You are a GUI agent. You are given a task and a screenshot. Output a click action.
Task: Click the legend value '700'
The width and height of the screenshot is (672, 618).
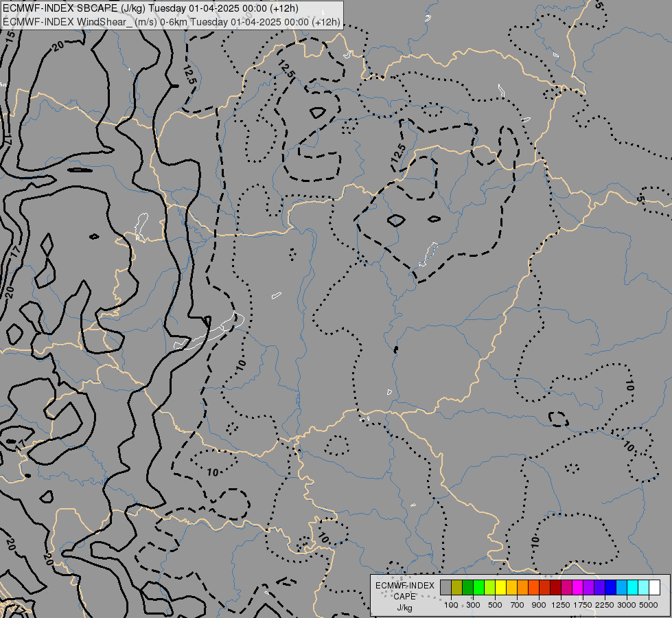tap(517, 605)
